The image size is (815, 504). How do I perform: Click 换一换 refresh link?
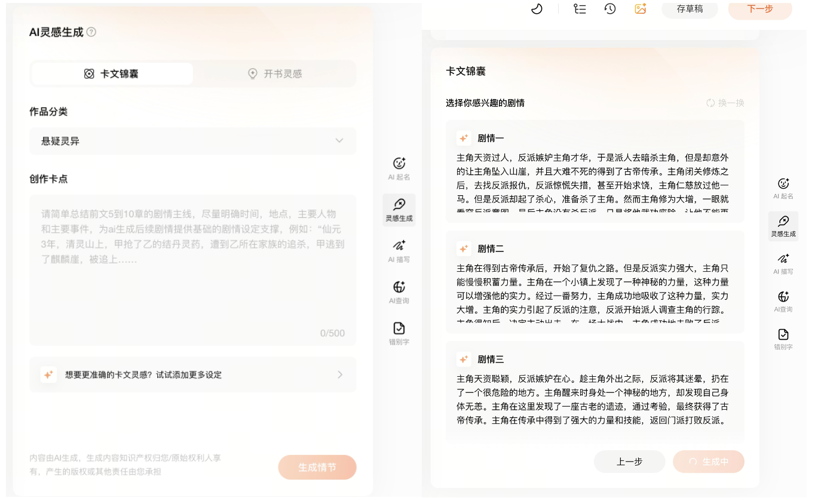(x=725, y=103)
